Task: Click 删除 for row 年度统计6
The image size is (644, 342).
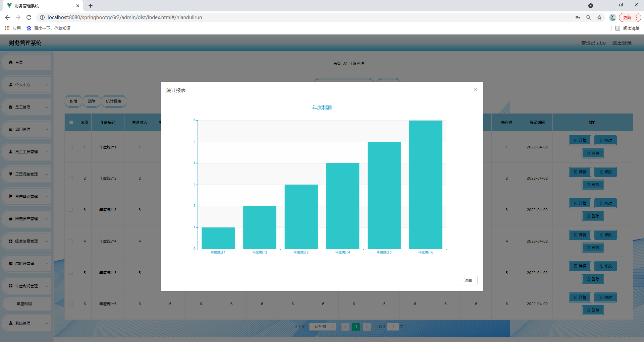Action: click(x=593, y=310)
